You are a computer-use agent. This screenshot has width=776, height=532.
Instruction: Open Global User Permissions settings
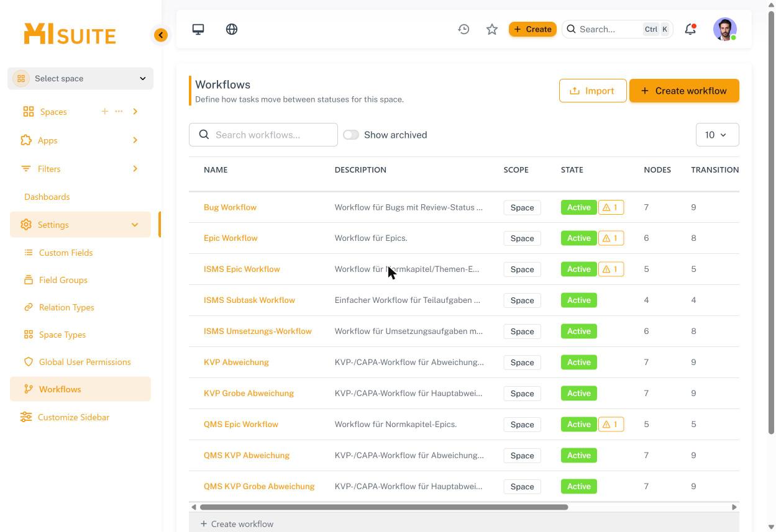(85, 362)
